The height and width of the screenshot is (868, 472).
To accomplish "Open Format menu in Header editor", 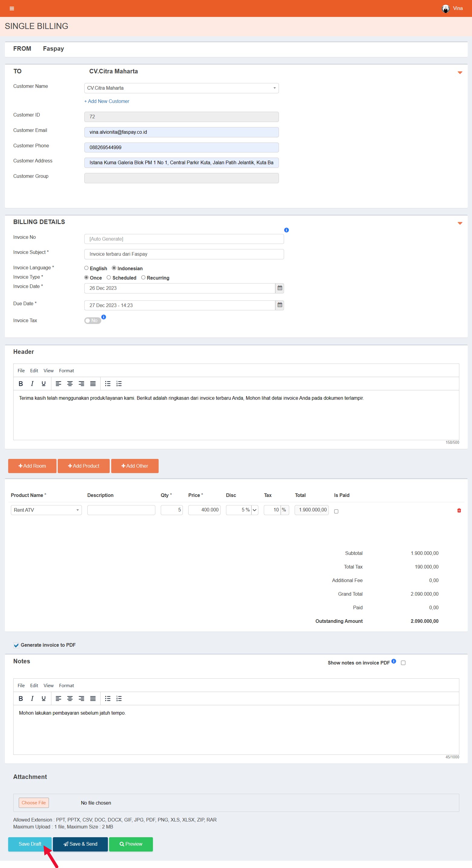I will (66, 371).
